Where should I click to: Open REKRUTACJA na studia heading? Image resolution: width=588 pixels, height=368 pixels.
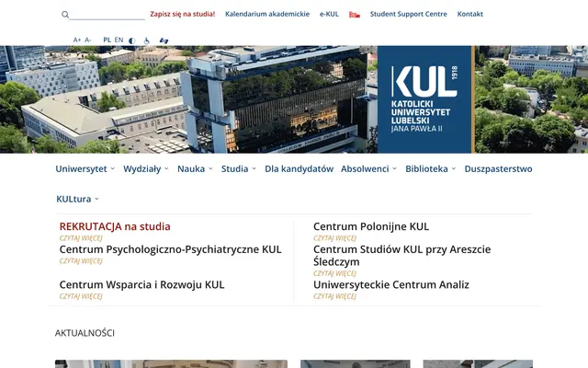coord(115,226)
